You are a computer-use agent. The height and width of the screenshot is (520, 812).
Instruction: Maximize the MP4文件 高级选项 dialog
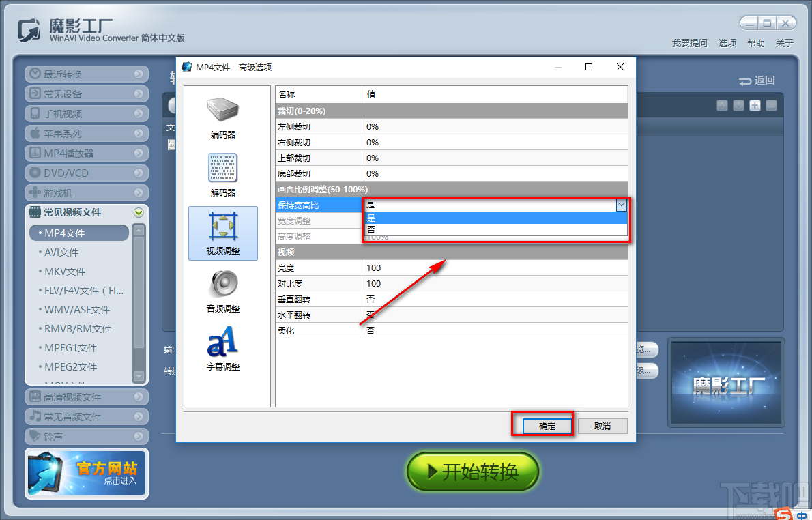point(589,67)
